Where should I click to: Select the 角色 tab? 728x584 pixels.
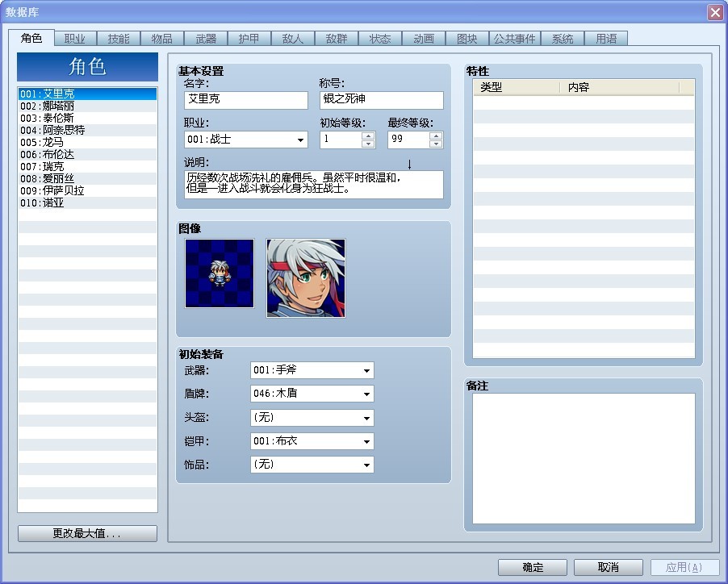31,38
